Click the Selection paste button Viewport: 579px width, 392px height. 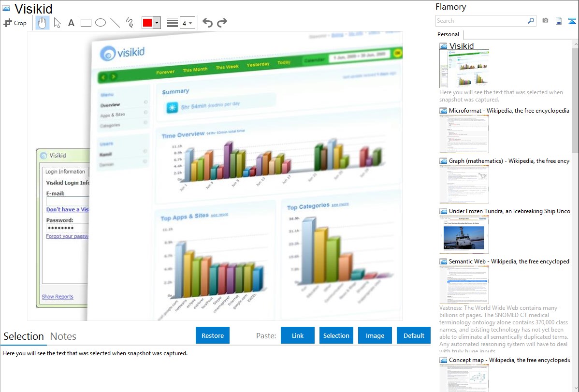click(336, 335)
